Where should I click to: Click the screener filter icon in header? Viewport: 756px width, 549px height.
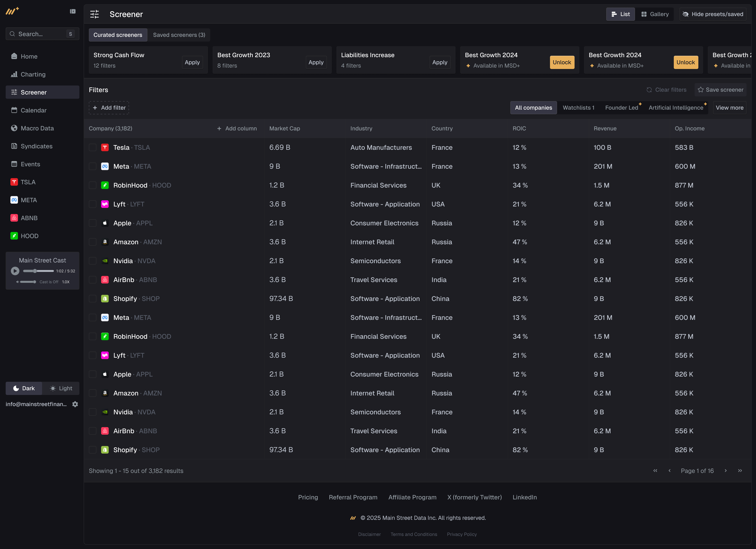(95, 14)
